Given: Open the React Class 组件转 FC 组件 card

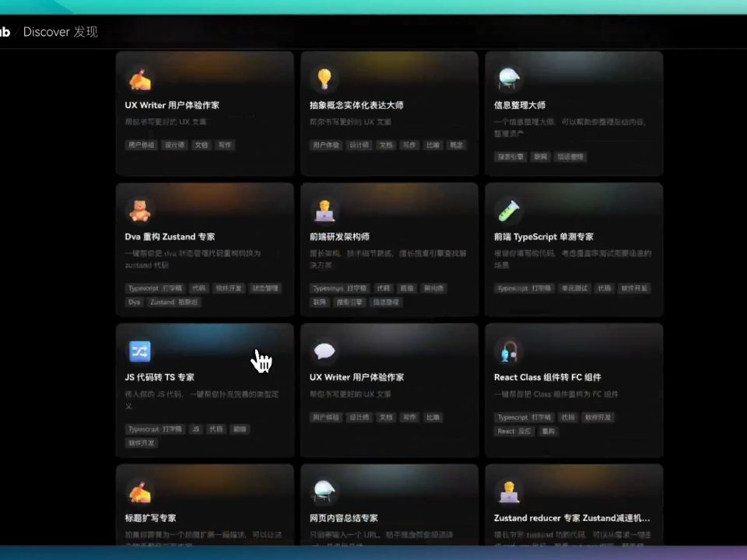Looking at the screenshot, I should [x=573, y=389].
